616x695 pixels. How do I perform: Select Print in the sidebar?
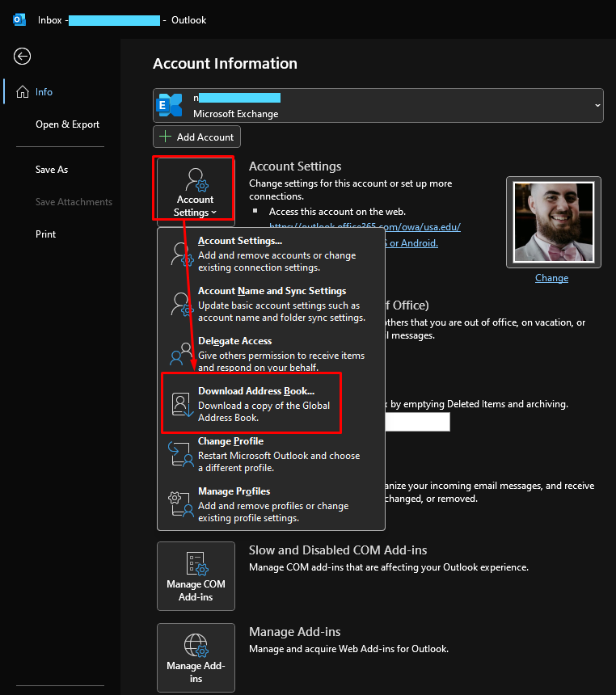point(46,234)
